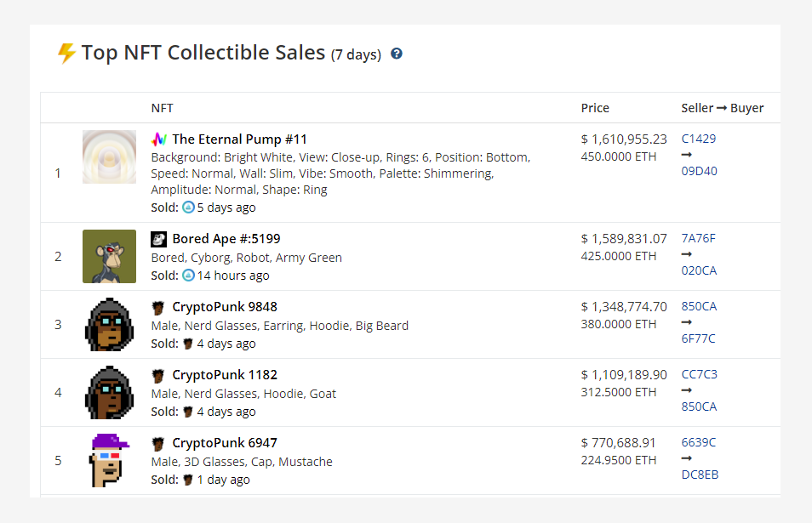Screen dimensions: 812x523
Task: Click the help question mark icon
Action: (x=396, y=54)
